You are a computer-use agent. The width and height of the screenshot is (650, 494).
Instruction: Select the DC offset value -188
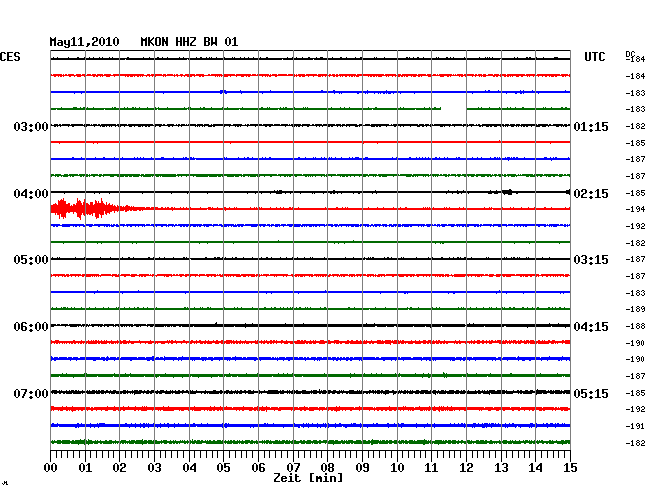click(635, 327)
